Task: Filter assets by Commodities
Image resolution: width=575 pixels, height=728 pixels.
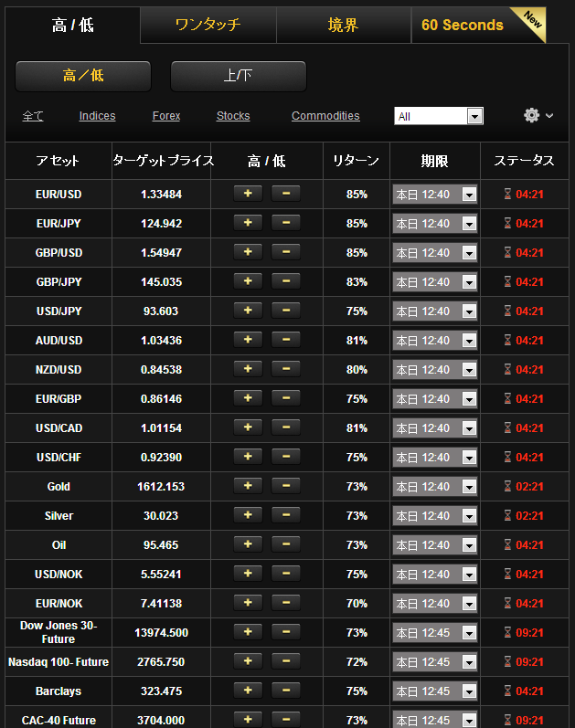Action: (325, 116)
